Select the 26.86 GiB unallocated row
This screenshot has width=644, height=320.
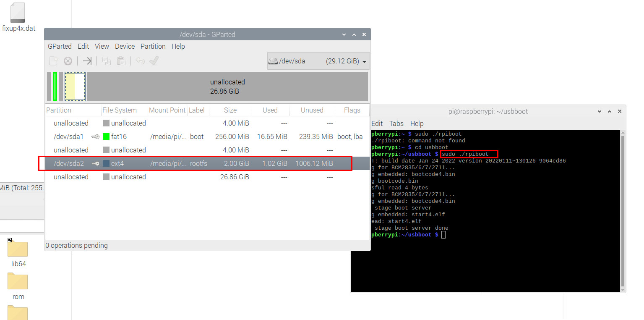(207, 177)
